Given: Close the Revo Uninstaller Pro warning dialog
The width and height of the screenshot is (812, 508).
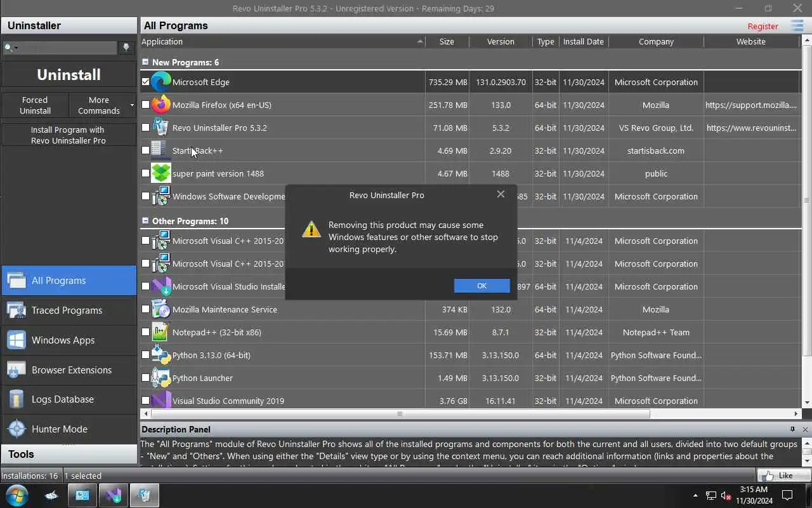Looking at the screenshot, I should coord(501,194).
